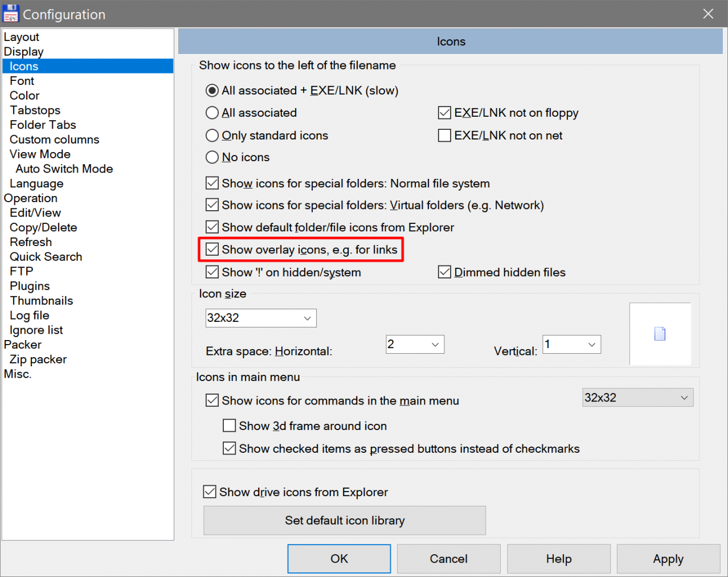Enable 'EXE/LNK not on net' checkbox
The image size is (728, 577).
(x=444, y=136)
